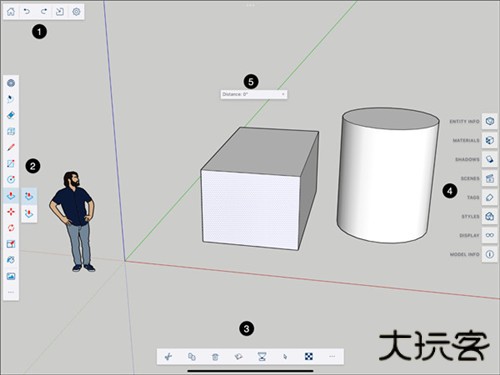Select the pen-tip tool below the round tool
This screenshot has width=500, height=375.
pos(11,99)
